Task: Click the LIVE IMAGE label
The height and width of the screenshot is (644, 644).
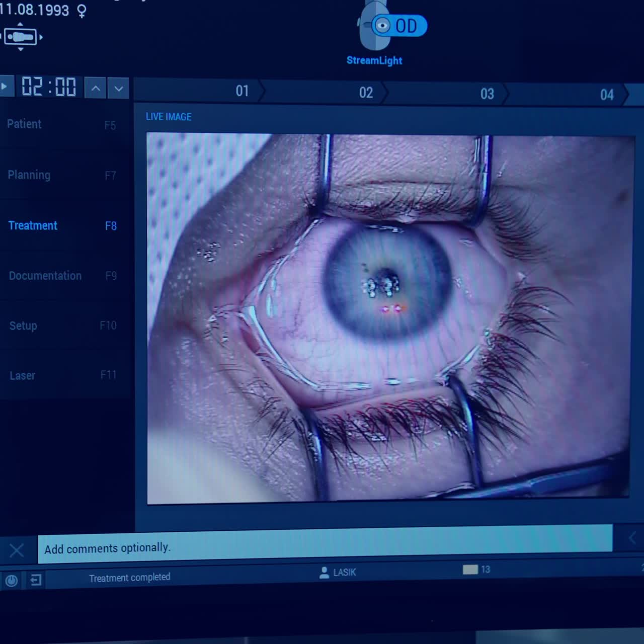Action: (x=169, y=117)
